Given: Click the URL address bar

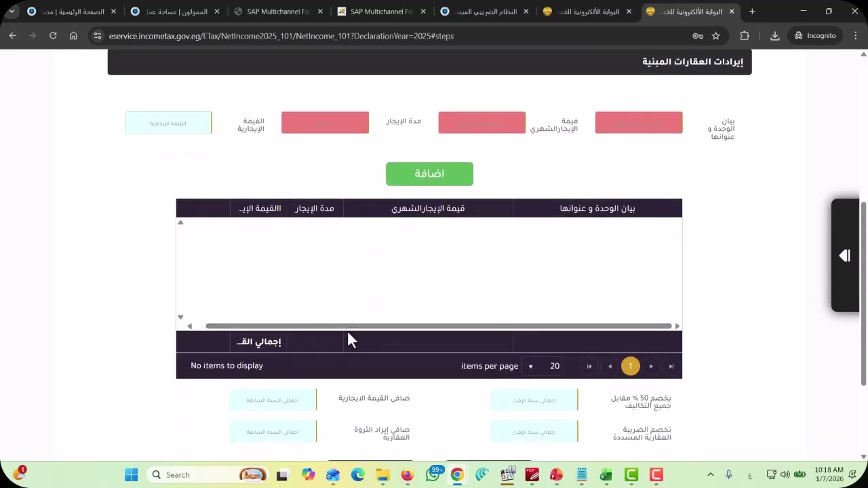Looking at the screenshot, I should [x=393, y=36].
